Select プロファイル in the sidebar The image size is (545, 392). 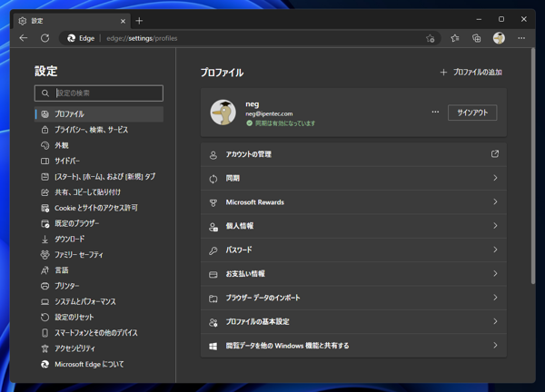[99, 114]
